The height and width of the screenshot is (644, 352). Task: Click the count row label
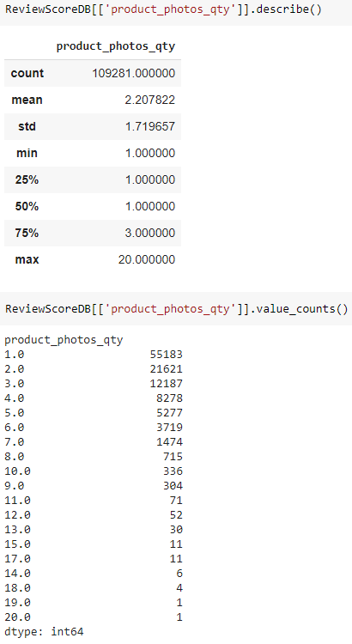[27, 73]
